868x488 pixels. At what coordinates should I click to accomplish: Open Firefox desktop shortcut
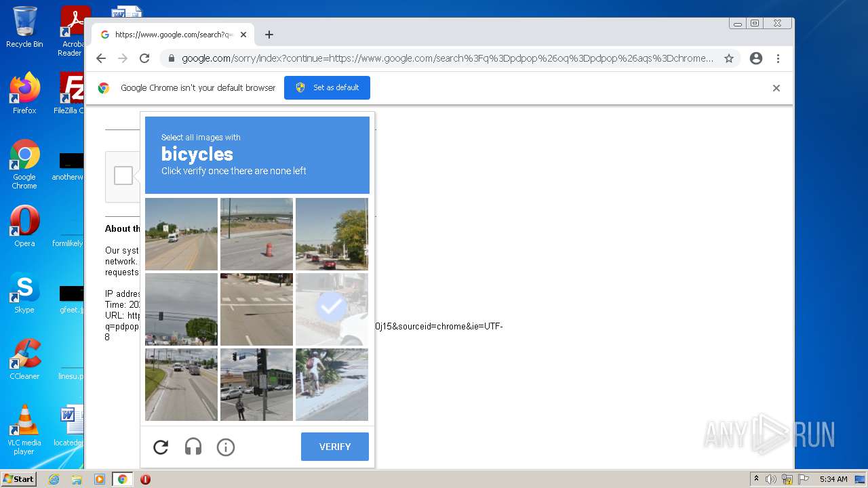pyautogui.click(x=24, y=94)
